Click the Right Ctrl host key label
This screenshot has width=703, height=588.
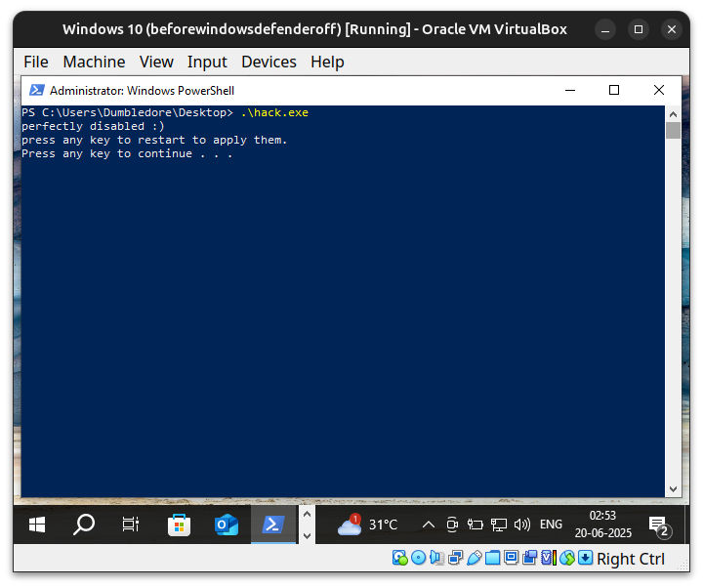click(x=631, y=559)
